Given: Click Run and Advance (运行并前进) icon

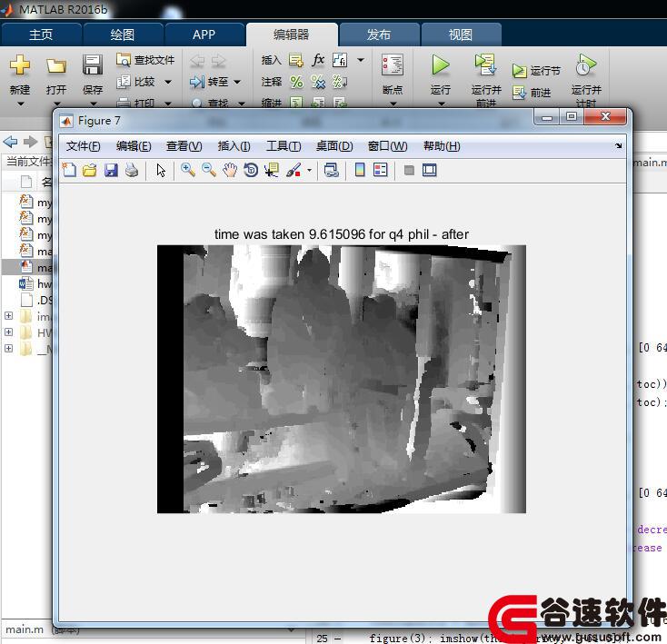Looking at the screenshot, I should tap(486, 64).
